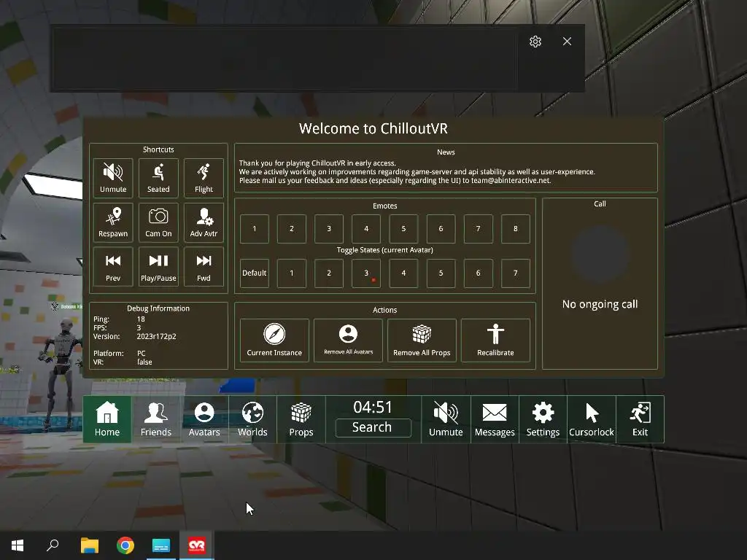Click the Recalibrate action

click(x=495, y=341)
